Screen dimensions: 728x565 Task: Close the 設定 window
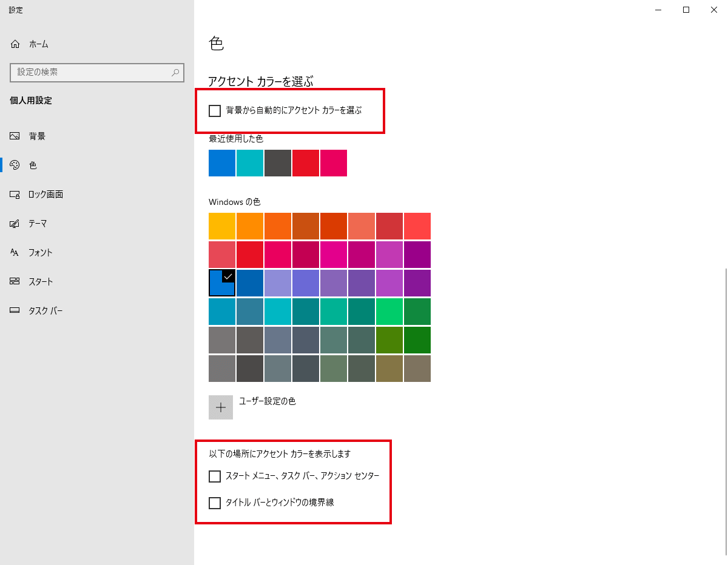[714, 9]
